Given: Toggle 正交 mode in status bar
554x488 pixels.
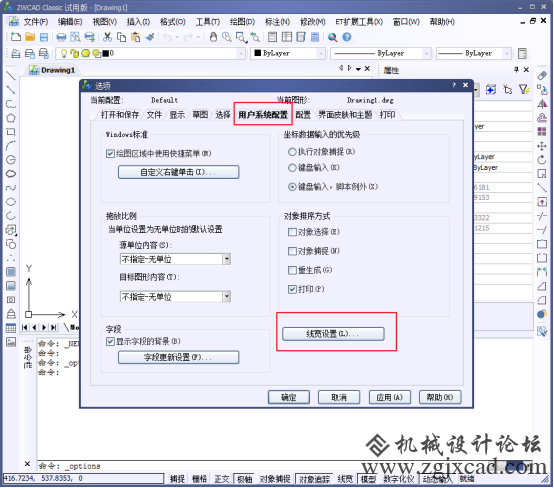Looking at the screenshot, I should [222, 479].
